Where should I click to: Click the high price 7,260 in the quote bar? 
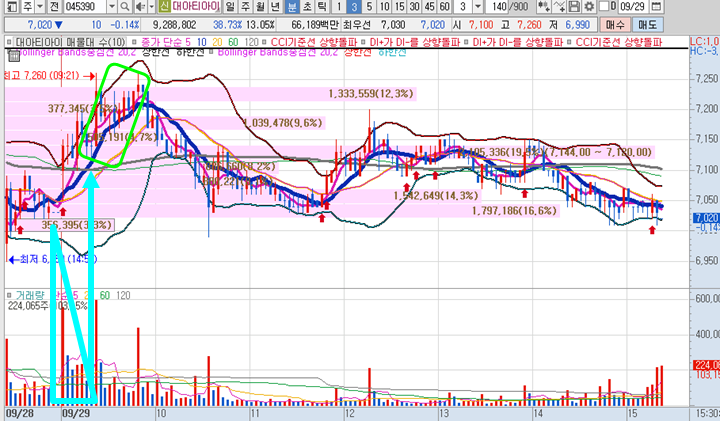529,25
